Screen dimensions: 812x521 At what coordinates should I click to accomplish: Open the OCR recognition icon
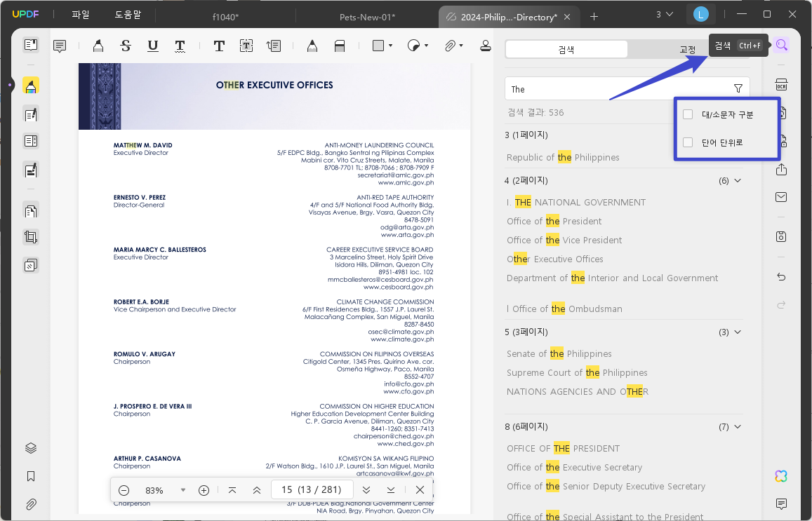(781, 84)
